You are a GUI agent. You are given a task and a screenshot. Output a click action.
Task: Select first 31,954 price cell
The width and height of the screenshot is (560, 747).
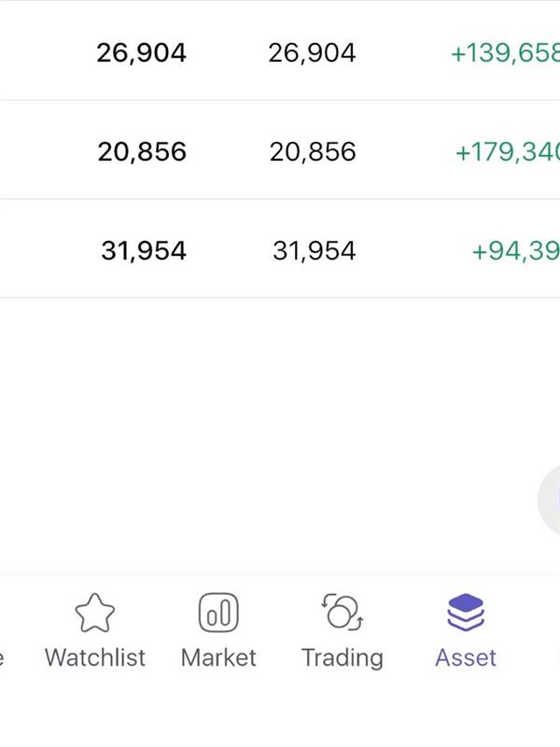coord(144,251)
